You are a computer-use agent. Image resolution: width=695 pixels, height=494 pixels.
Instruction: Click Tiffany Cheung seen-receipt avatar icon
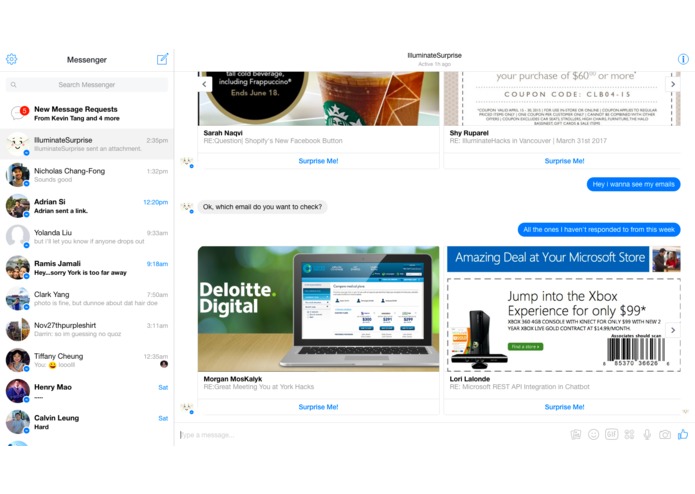164,364
